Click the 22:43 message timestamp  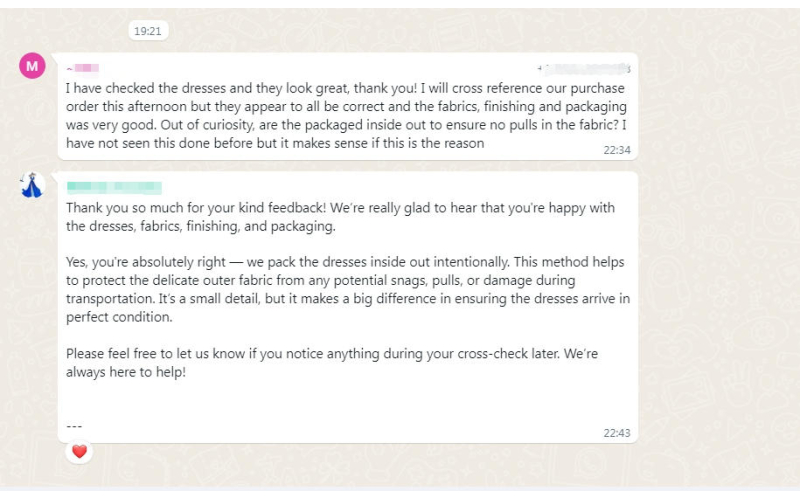click(616, 433)
